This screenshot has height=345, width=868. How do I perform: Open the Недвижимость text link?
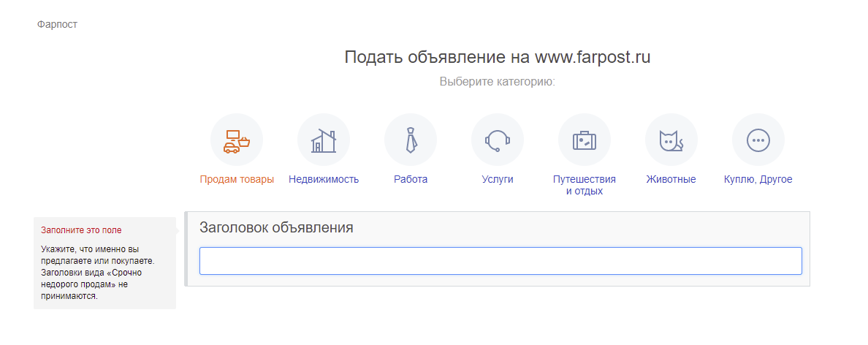coord(324,179)
